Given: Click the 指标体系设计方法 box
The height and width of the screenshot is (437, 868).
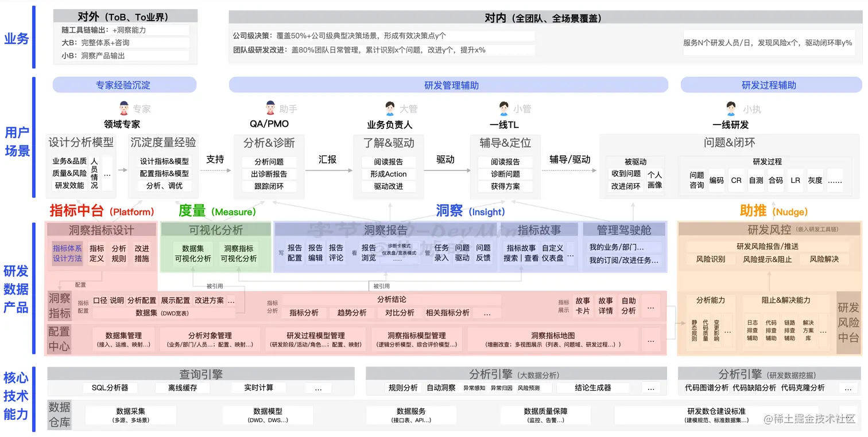Looking at the screenshot, I should click(68, 253).
